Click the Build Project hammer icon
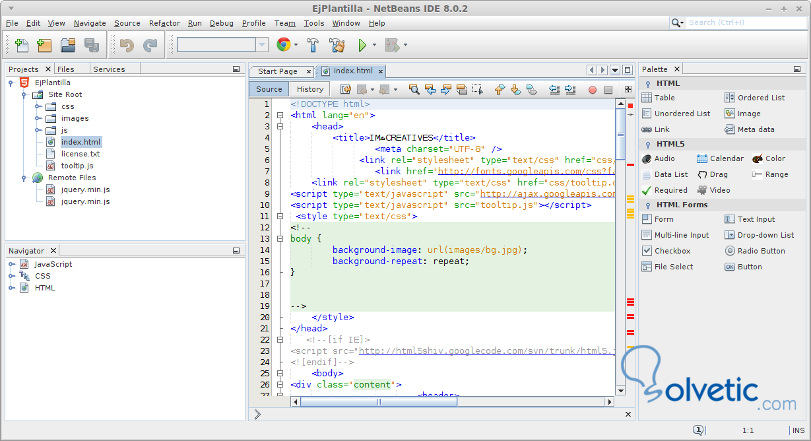Image resolution: width=811 pixels, height=441 pixels. coord(313,45)
